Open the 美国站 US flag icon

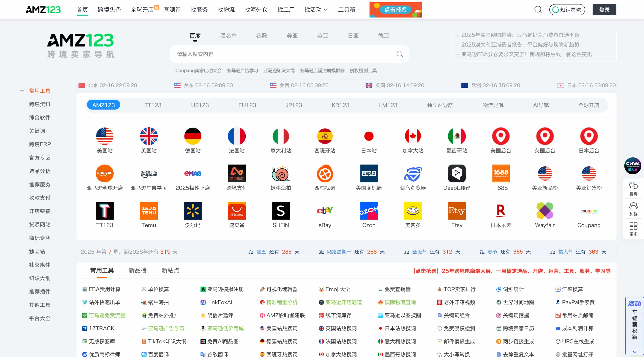coord(105,136)
